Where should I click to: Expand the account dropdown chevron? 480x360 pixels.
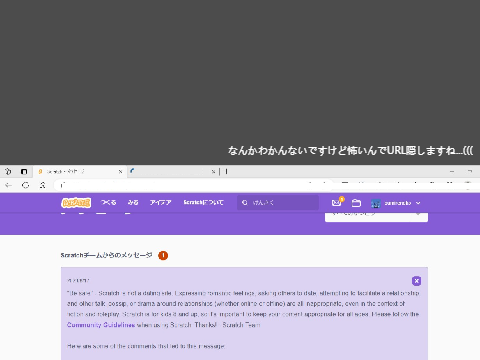coord(418,203)
